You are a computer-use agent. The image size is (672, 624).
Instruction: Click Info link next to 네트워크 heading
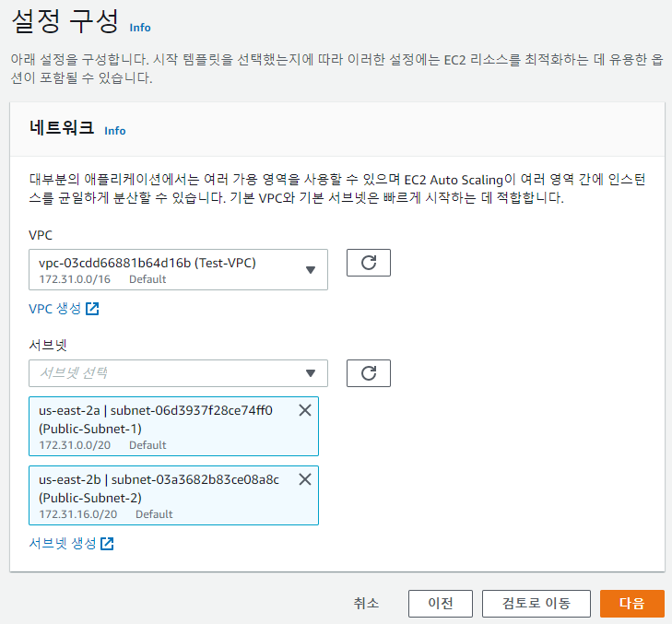coord(115,131)
